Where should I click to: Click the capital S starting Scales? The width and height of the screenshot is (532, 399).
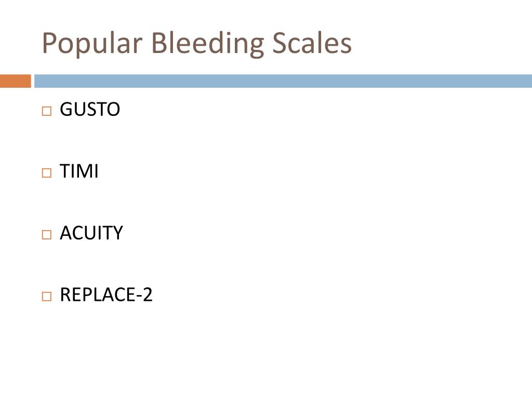(x=279, y=43)
